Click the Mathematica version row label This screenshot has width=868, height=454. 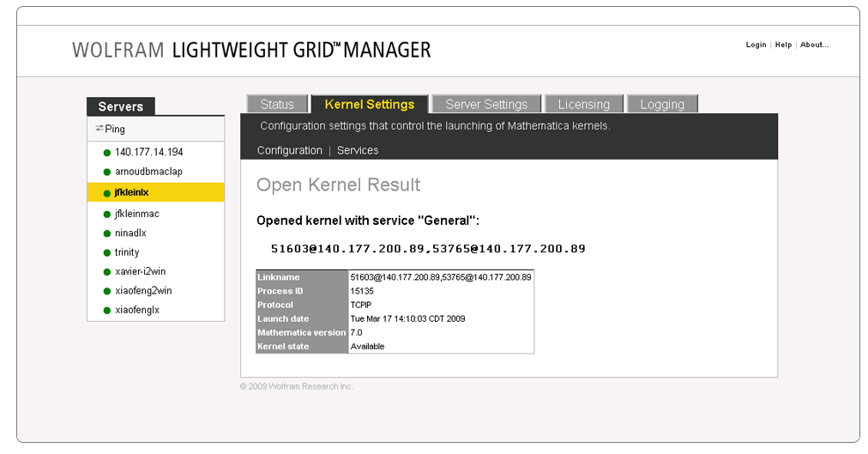coord(301,333)
